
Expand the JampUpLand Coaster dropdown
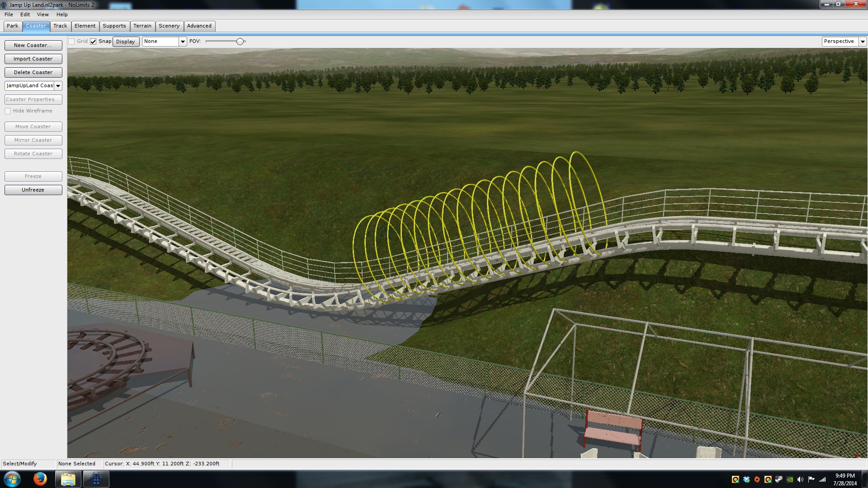pyautogui.click(x=58, y=86)
